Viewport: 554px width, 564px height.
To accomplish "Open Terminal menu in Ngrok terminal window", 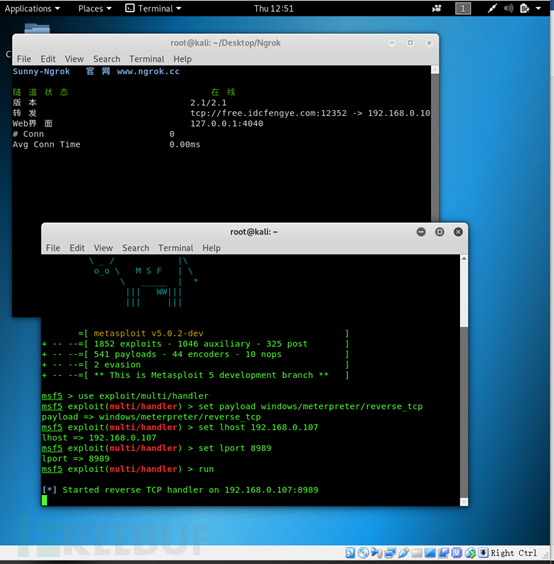I will pyautogui.click(x=147, y=59).
